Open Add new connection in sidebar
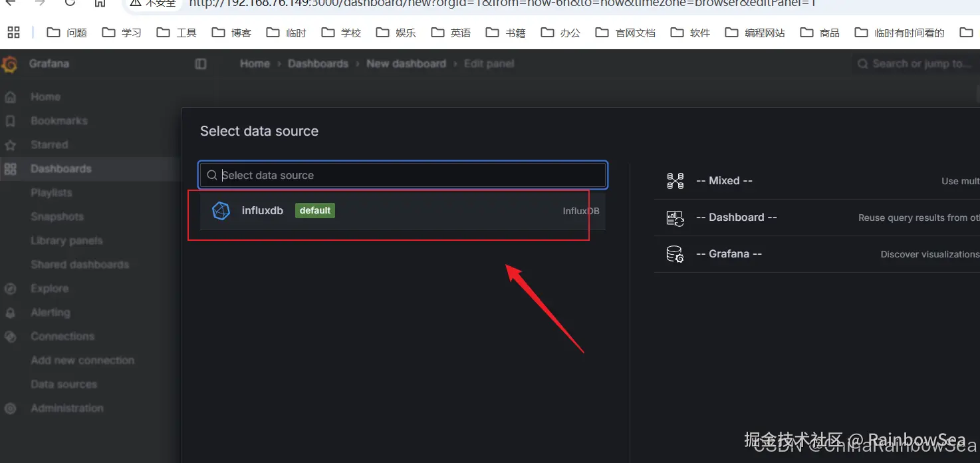The width and height of the screenshot is (980, 463). 82,360
